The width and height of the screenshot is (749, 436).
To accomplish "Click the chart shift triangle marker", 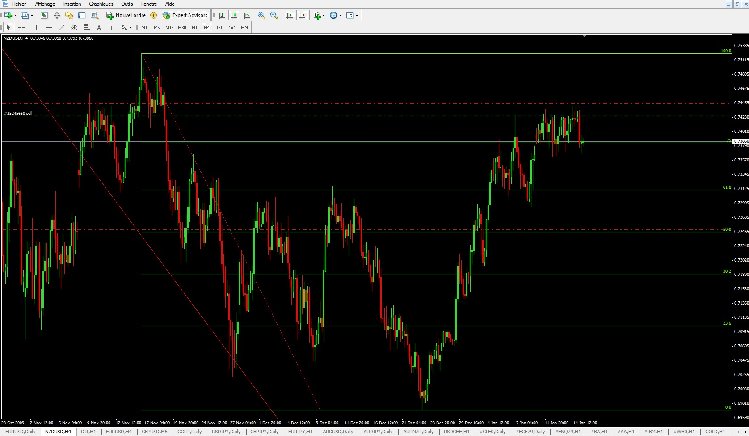I will pos(585,35).
